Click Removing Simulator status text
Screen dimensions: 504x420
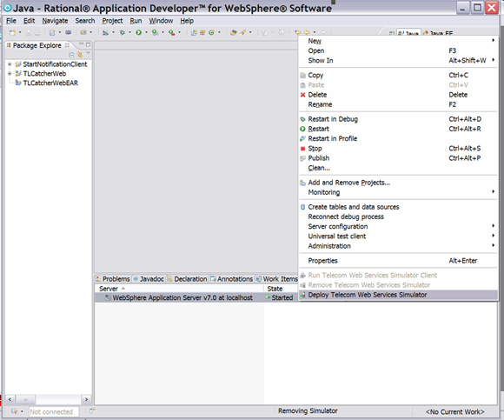point(308,411)
